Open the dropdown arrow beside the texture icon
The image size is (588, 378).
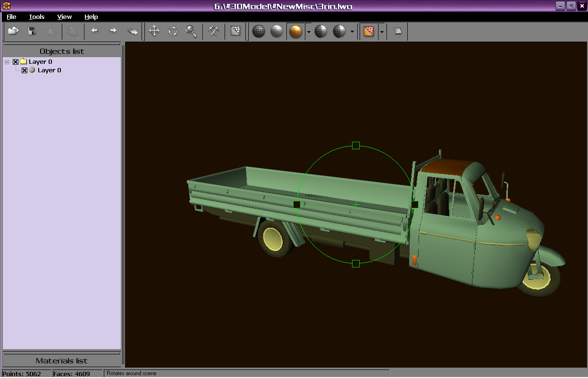coord(381,32)
